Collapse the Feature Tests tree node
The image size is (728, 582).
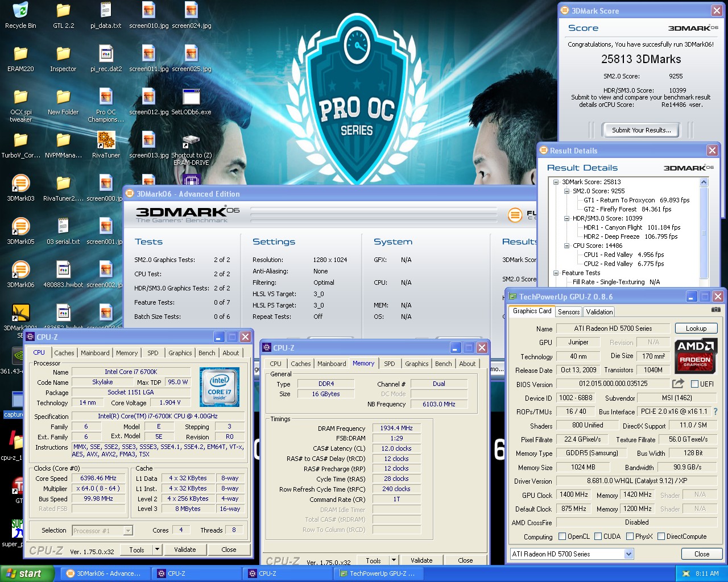coord(556,273)
